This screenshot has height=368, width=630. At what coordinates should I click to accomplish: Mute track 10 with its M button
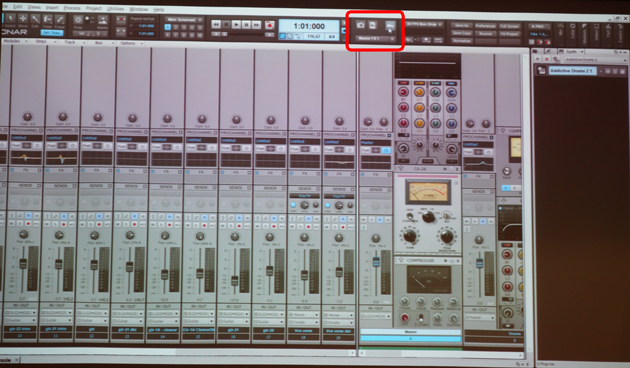pyautogui.click(x=12, y=223)
